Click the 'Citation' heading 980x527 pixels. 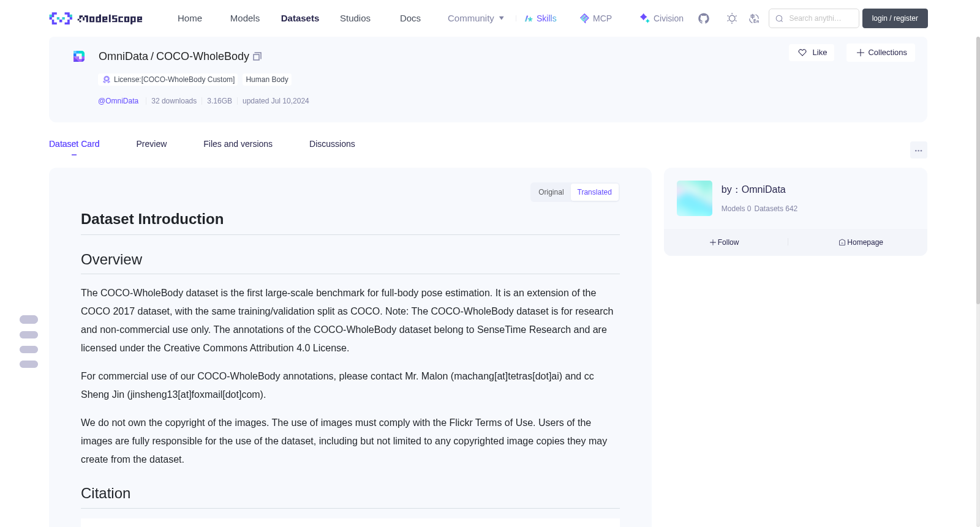(105, 493)
